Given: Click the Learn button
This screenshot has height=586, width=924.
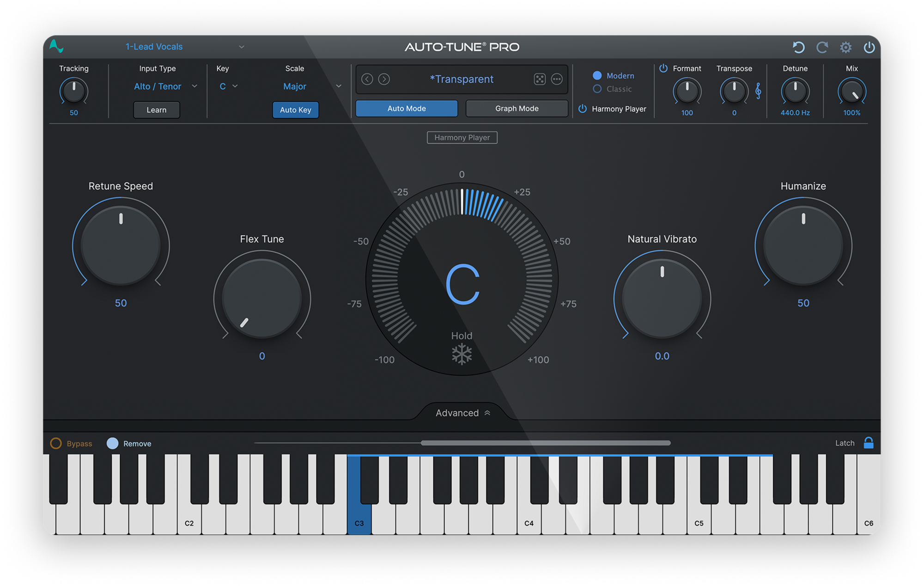Looking at the screenshot, I should (x=157, y=110).
